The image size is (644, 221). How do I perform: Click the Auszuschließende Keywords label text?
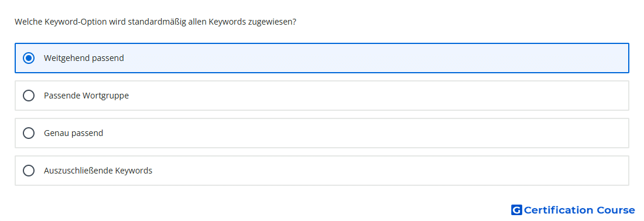[98, 171]
